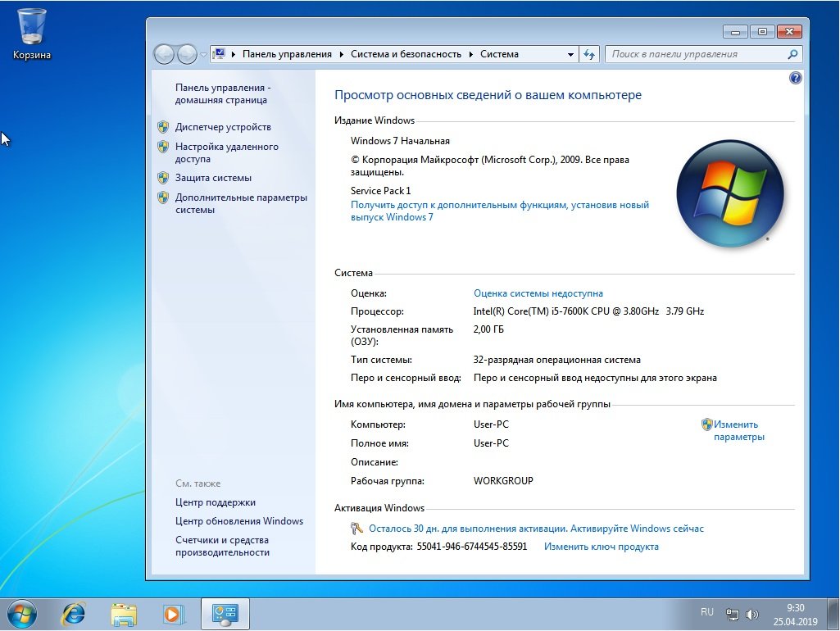The width and height of the screenshot is (840, 631).
Task: Open Диспетчер устройств link
Action: 223,127
